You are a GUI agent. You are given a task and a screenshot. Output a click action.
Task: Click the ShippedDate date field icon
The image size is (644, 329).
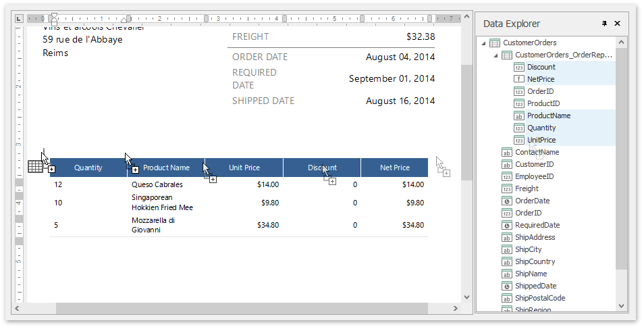pos(506,286)
